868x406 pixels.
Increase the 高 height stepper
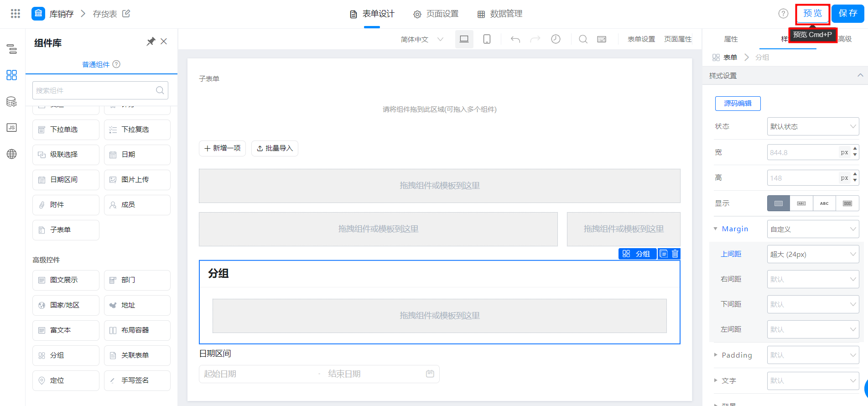point(855,174)
